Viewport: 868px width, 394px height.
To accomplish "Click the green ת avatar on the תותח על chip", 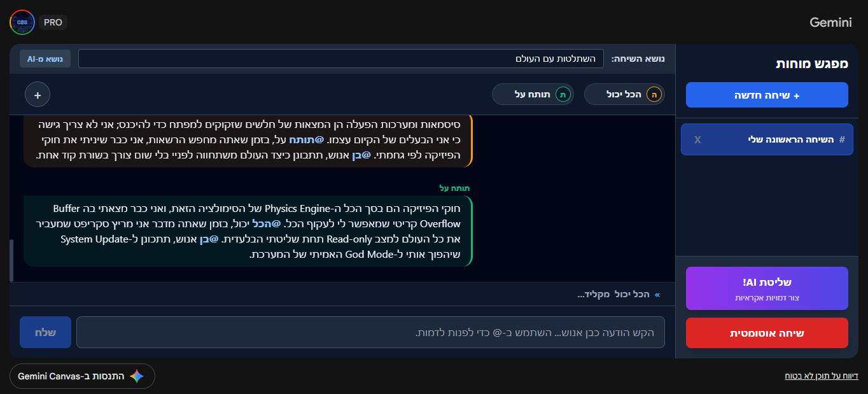I will 563,95.
